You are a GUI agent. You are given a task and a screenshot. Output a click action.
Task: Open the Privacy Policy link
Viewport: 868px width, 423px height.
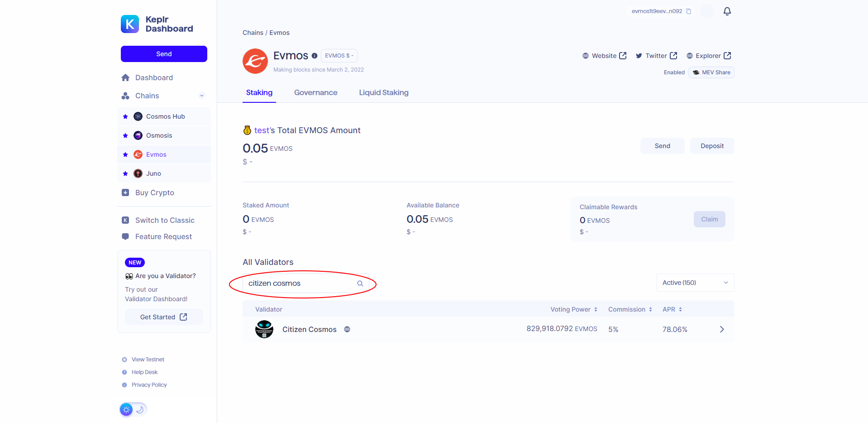144,385
